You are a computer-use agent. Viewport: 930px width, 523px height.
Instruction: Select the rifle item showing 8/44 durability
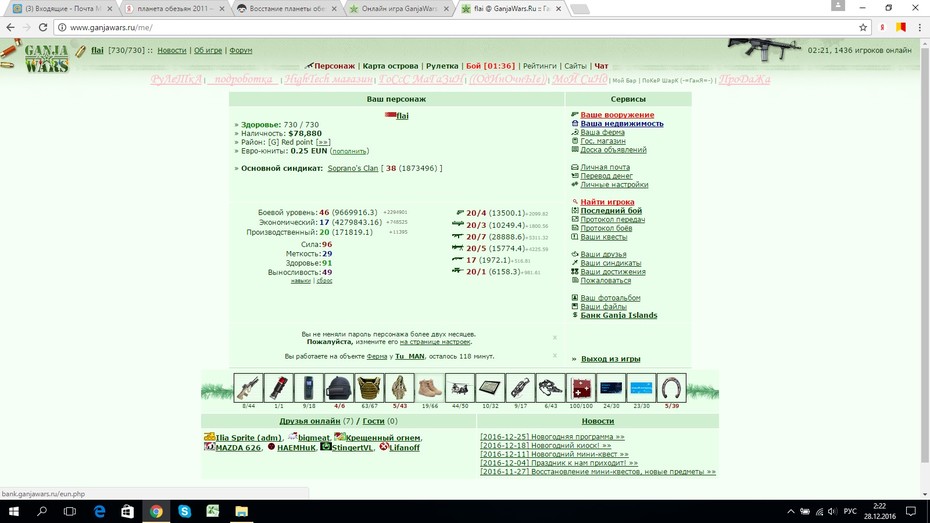coord(249,388)
